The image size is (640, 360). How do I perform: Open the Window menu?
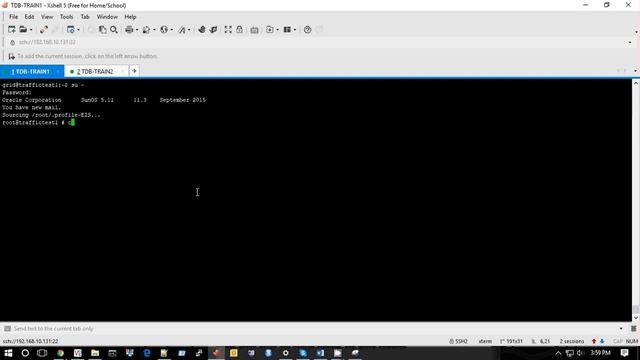coord(107,17)
